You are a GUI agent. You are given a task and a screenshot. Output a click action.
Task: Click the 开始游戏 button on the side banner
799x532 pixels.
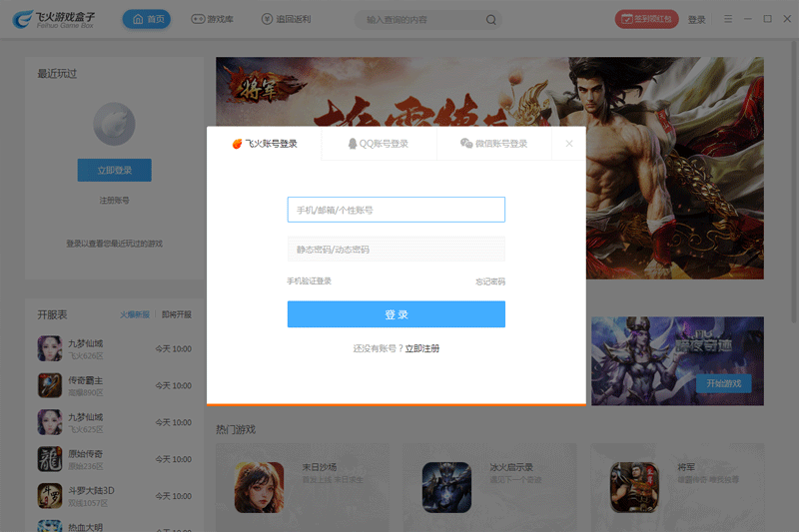pos(723,383)
